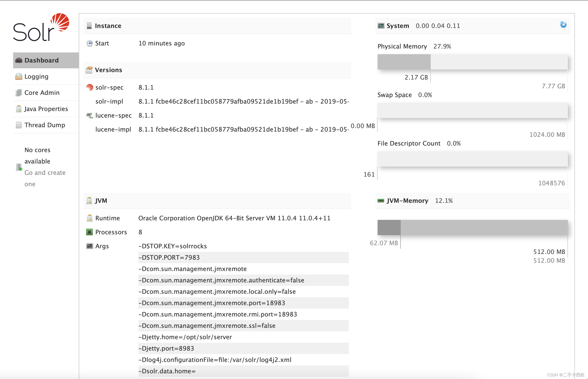Click the 62.07 MB JVM used value

coord(384,243)
